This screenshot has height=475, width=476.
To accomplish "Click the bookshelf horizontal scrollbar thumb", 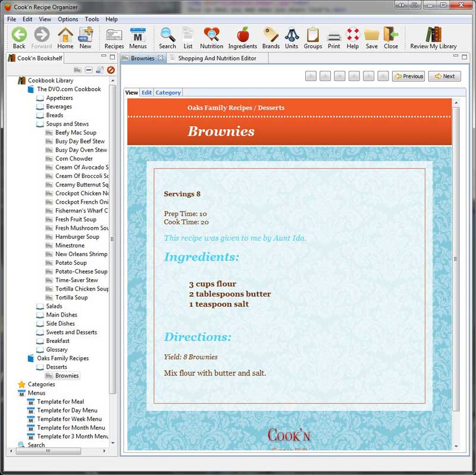I will pos(48,451).
